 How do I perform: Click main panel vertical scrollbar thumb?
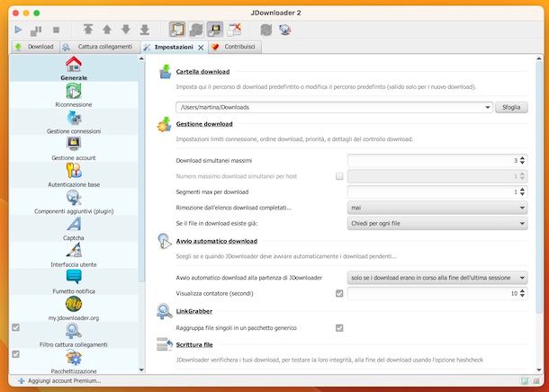539,187
